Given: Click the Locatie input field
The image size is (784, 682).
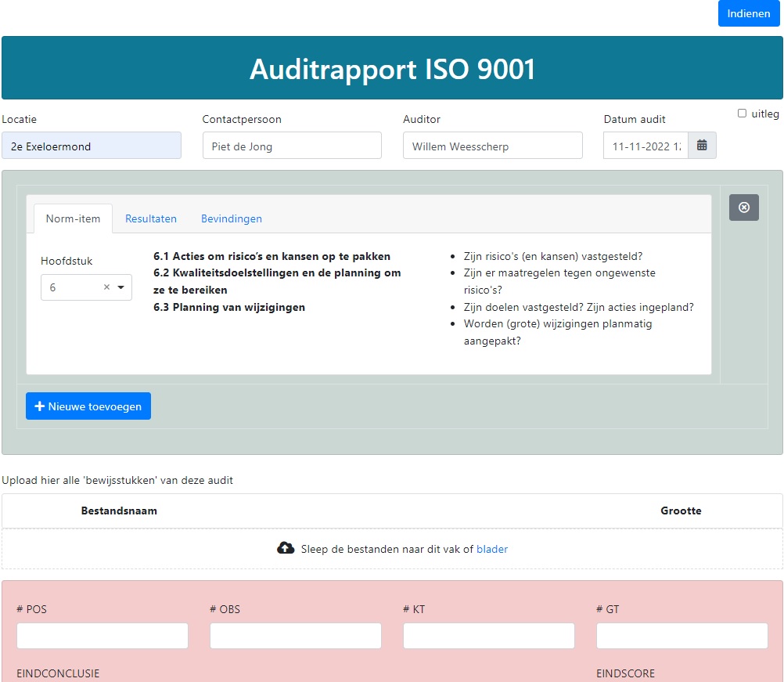Looking at the screenshot, I should coord(92,146).
